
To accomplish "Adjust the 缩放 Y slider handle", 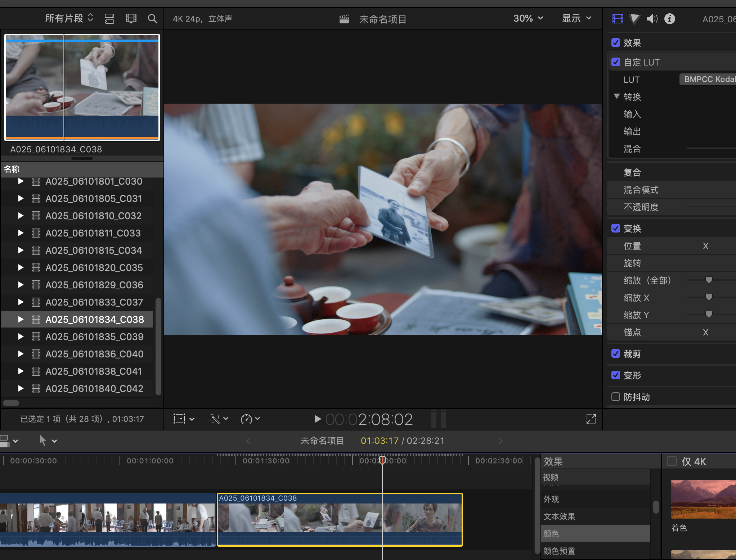I will click(709, 314).
